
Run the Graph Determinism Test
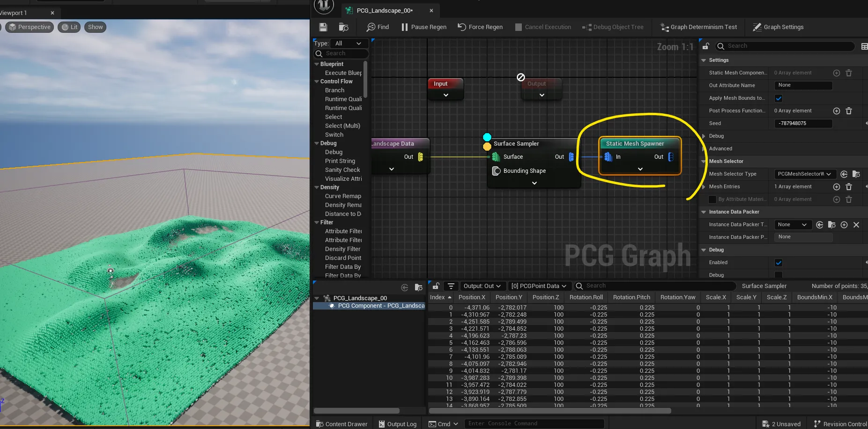click(x=698, y=27)
